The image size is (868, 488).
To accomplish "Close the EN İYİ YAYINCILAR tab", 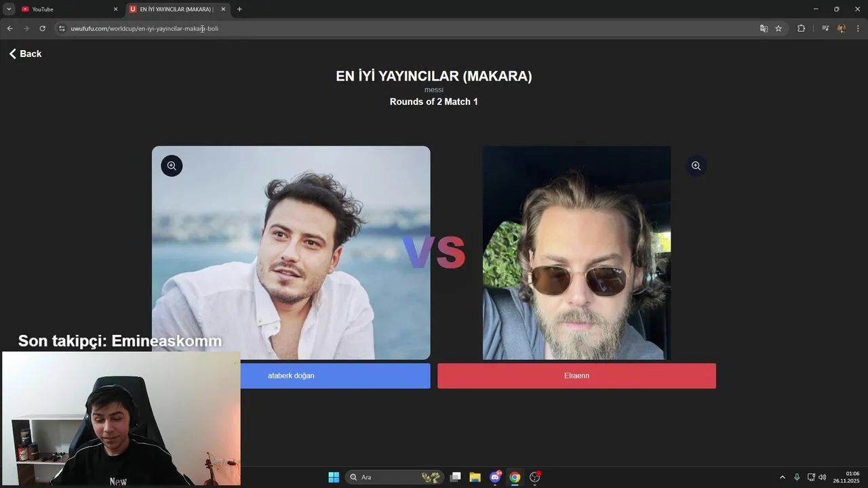I will click(x=223, y=9).
